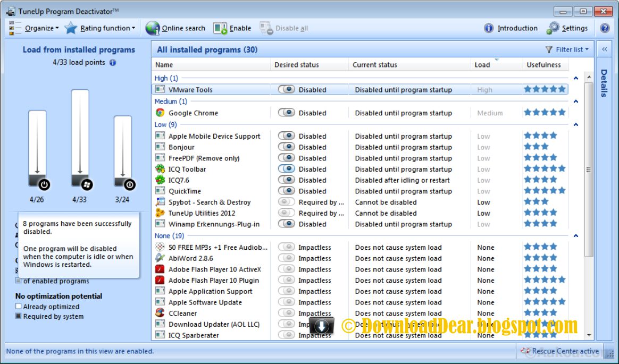Collapse the Medium (1) group

click(575, 101)
